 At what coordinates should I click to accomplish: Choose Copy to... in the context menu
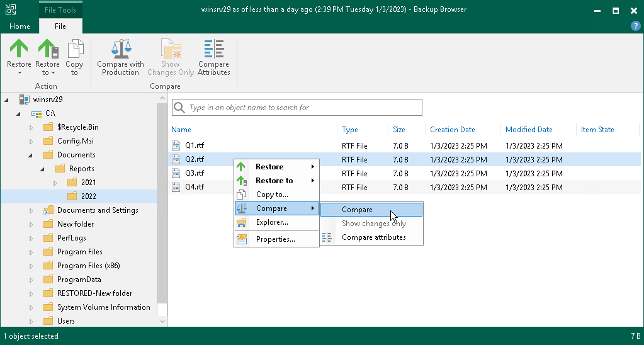point(277,195)
